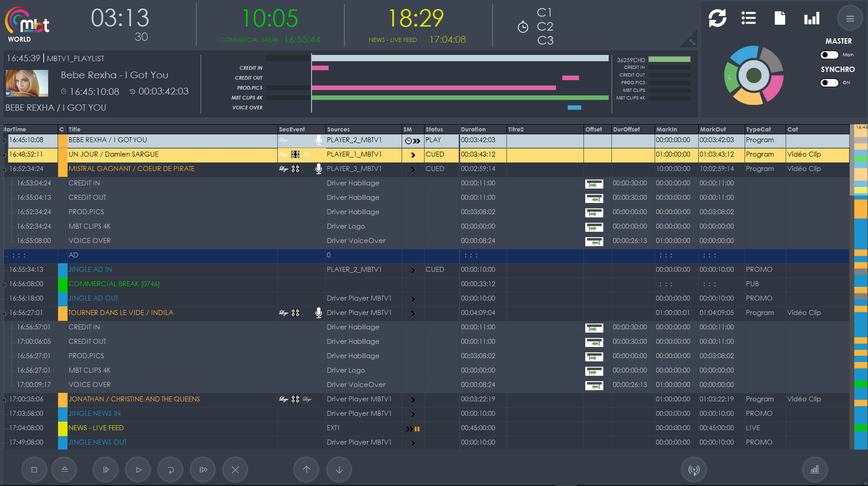The height and width of the screenshot is (486, 868).
Task: Select the NEWS - LIVE FEED row title
Action: [96, 428]
